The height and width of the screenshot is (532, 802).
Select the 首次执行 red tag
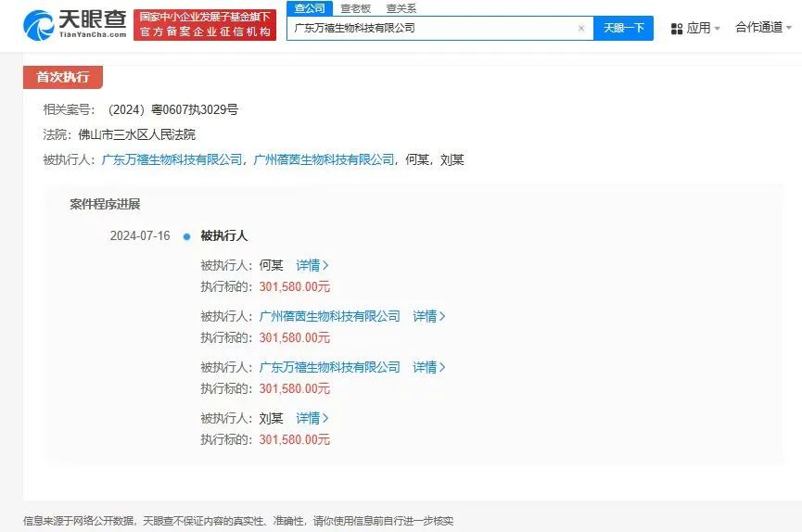coord(63,77)
